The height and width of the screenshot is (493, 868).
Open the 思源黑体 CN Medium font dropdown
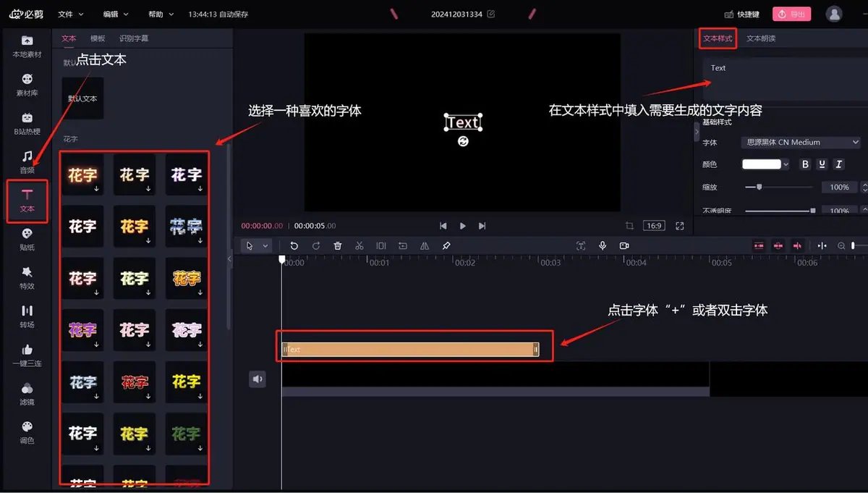point(801,143)
